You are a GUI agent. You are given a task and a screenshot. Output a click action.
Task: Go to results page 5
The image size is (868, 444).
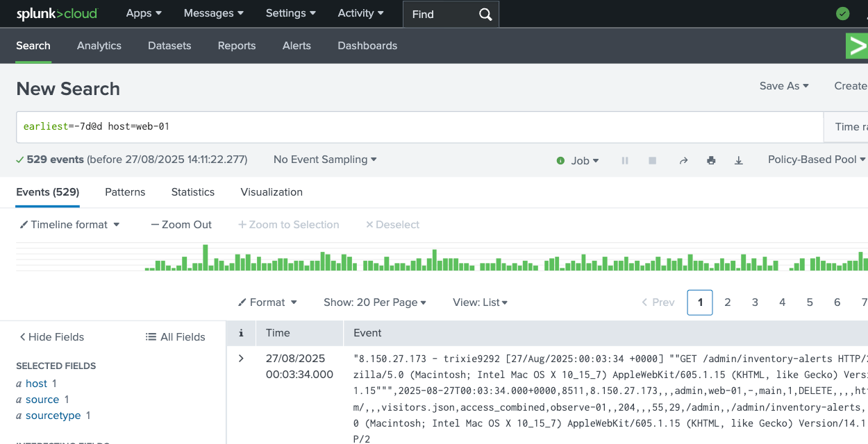coord(810,302)
